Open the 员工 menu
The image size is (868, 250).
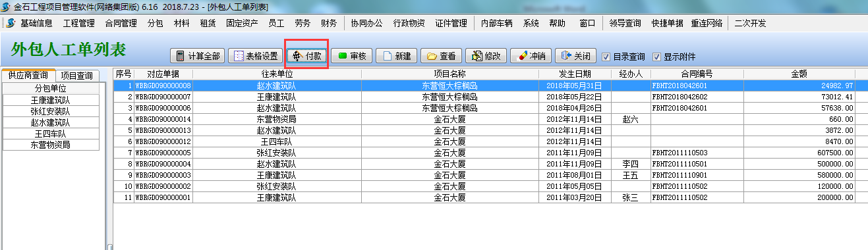pyautogui.click(x=276, y=23)
